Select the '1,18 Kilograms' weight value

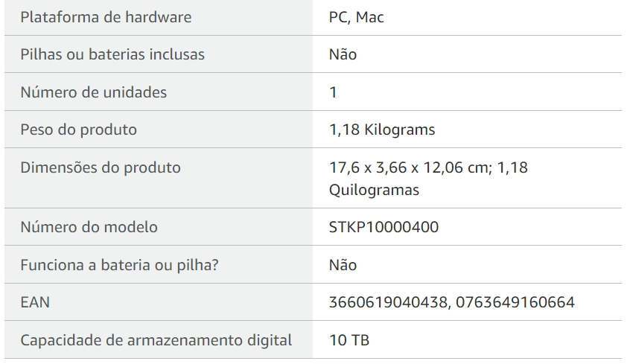(382, 130)
